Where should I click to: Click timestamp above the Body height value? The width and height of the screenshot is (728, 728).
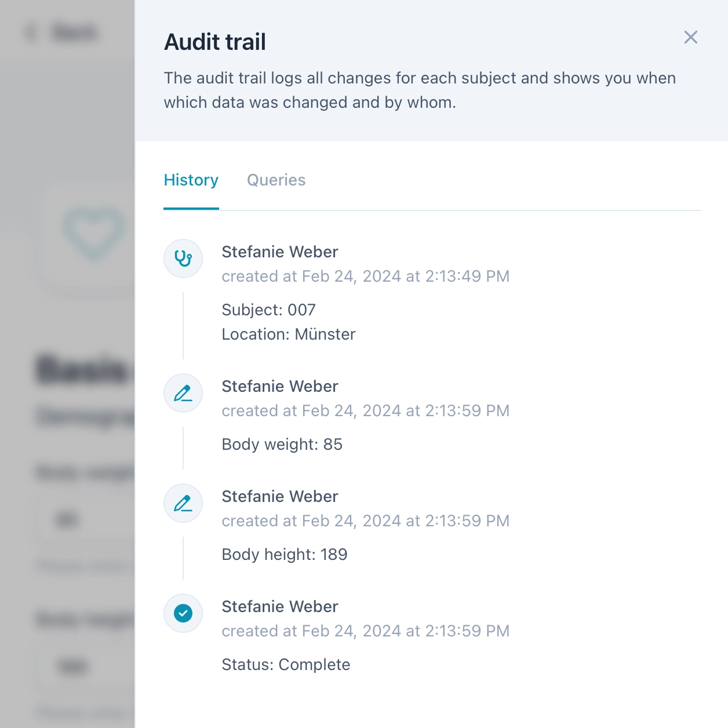coord(365,521)
